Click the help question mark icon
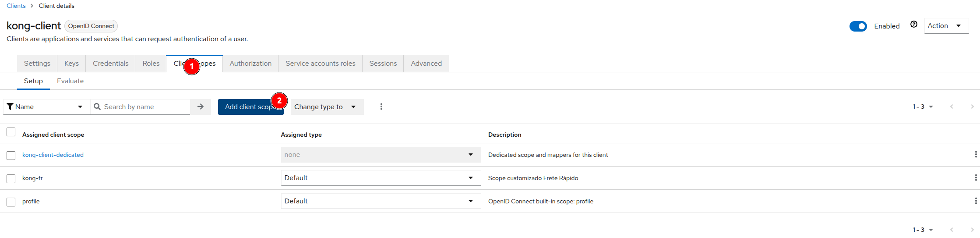Viewport: 980px width, 238px height. coord(913,25)
